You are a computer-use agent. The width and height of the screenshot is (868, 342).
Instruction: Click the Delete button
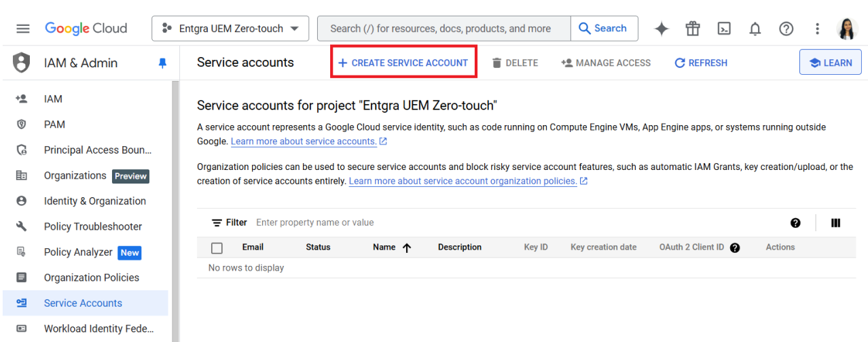(x=515, y=63)
